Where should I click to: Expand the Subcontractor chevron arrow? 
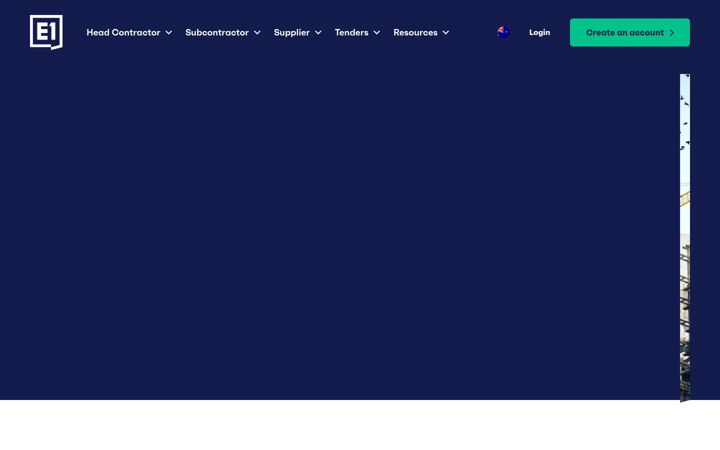[x=257, y=33]
